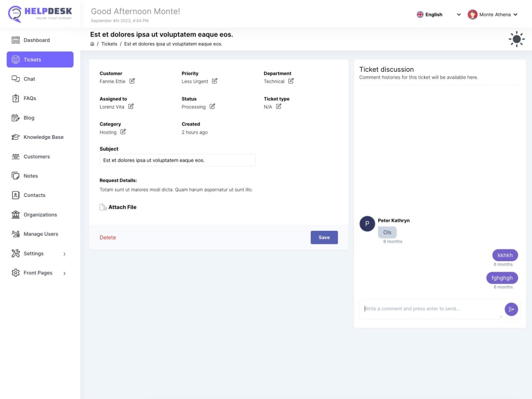
Task: Save the ticket changes
Action: 324,237
